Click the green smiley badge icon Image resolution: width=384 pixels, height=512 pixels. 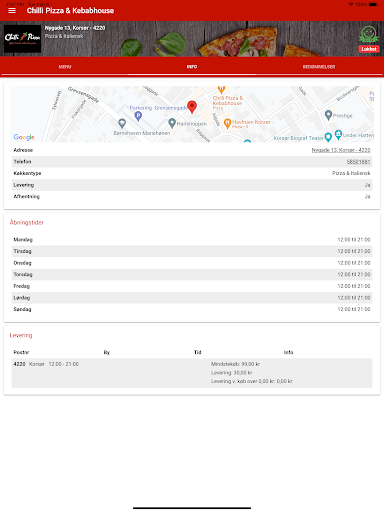pos(368,34)
